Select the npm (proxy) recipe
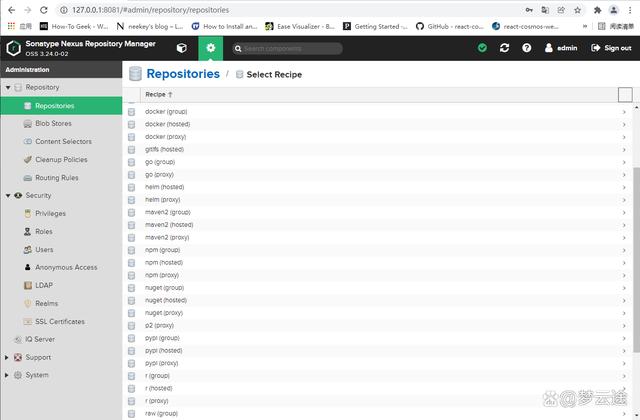Image resolution: width=640 pixels, height=420 pixels. [x=378, y=275]
